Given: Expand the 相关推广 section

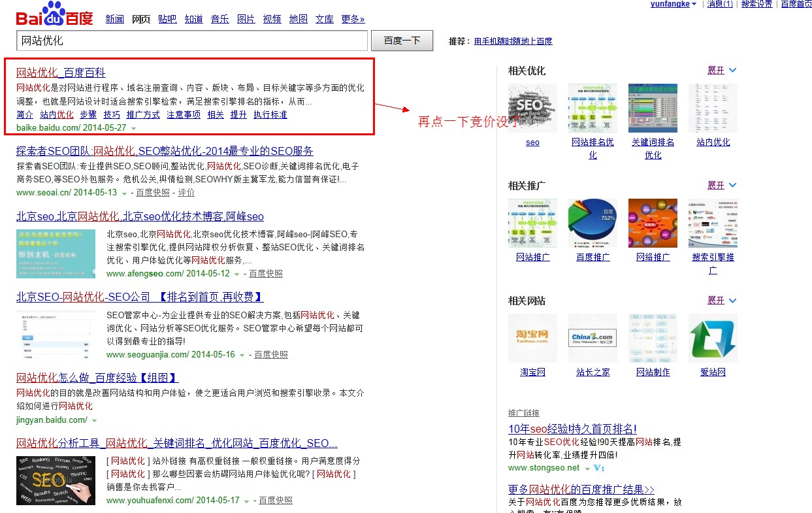Looking at the screenshot, I should click(722, 186).
